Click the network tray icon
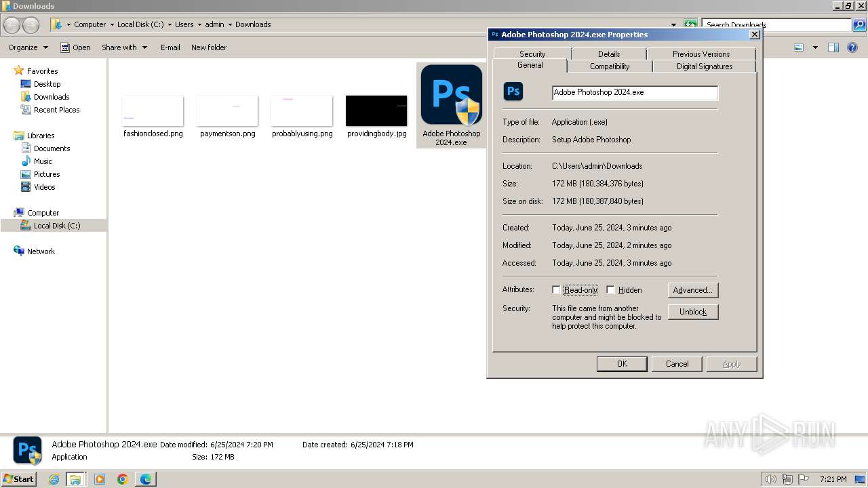868x488 pixels. [x=787, y=479]
